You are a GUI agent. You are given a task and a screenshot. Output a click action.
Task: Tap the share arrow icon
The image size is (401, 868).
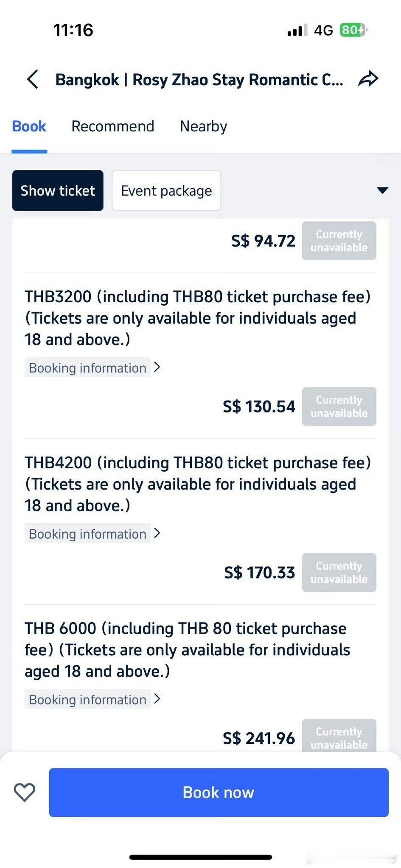click(x=368, y=79)
